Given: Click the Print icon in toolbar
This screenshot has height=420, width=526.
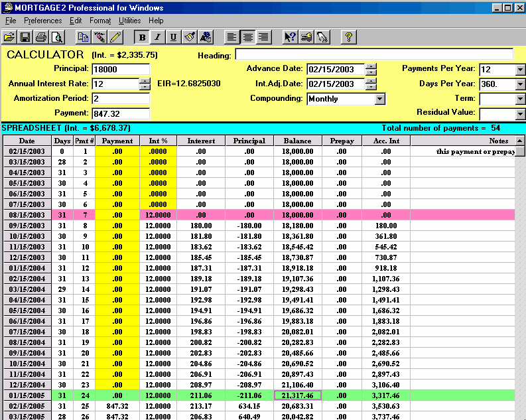Looking at the screenshot, I should [x=41, y=37].
